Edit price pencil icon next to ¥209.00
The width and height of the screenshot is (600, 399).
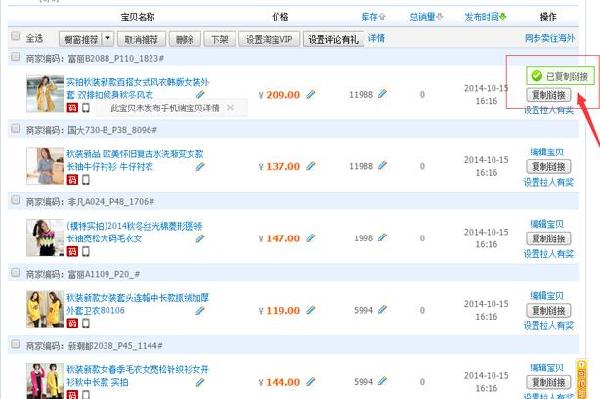coord(311,94)
